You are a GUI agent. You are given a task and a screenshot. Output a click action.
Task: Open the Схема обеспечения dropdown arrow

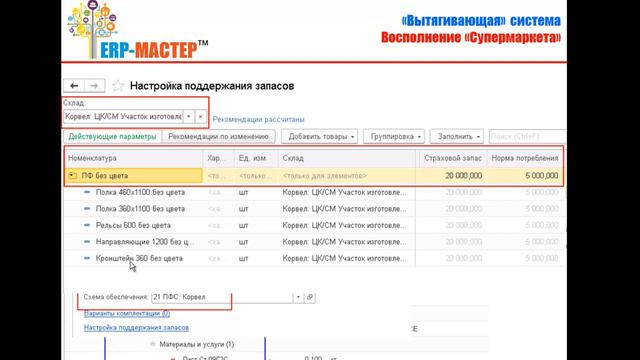pos(298,297)
